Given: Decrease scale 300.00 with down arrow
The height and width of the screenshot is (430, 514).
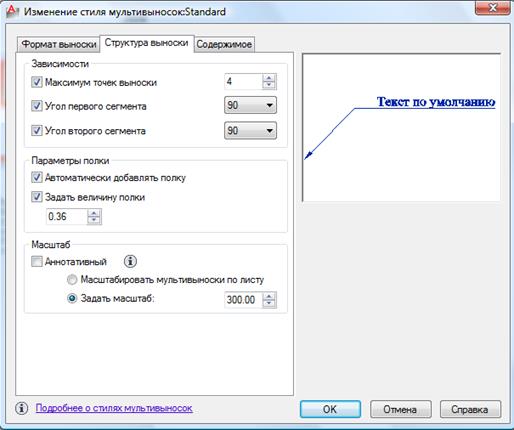Looking at the screenshot, I should click(269, 303).
